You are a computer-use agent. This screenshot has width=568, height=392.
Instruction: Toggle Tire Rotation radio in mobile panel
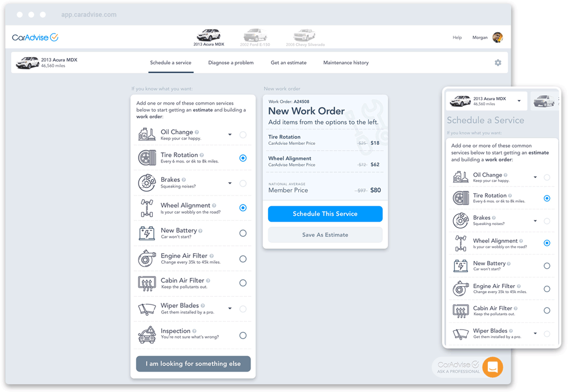click(547, 198)
